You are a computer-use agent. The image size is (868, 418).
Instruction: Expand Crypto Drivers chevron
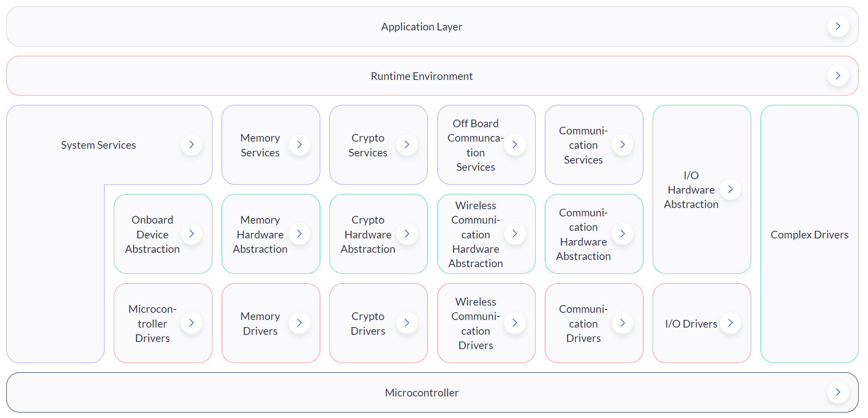point(407,323)
